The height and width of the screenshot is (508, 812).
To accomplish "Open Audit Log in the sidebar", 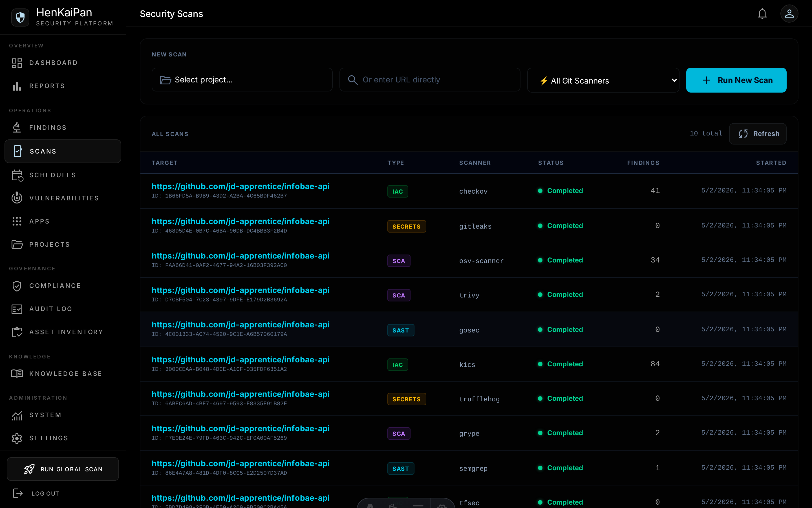I will (63, 309).
